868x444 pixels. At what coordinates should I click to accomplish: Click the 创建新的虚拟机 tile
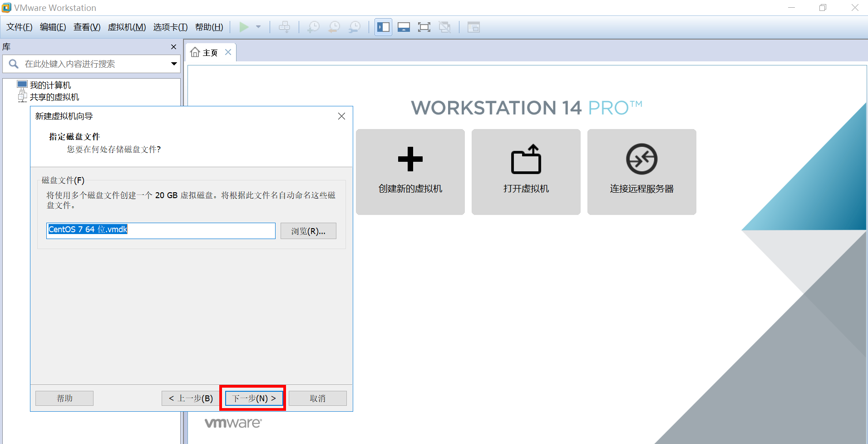pos(410,172)
